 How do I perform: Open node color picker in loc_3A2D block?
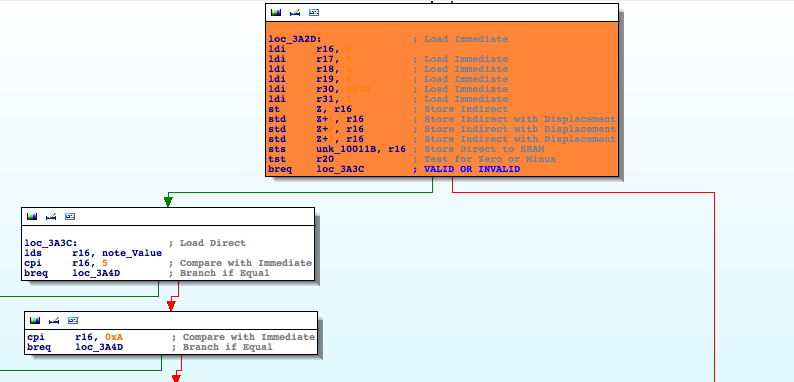click(x=276, y=13)
